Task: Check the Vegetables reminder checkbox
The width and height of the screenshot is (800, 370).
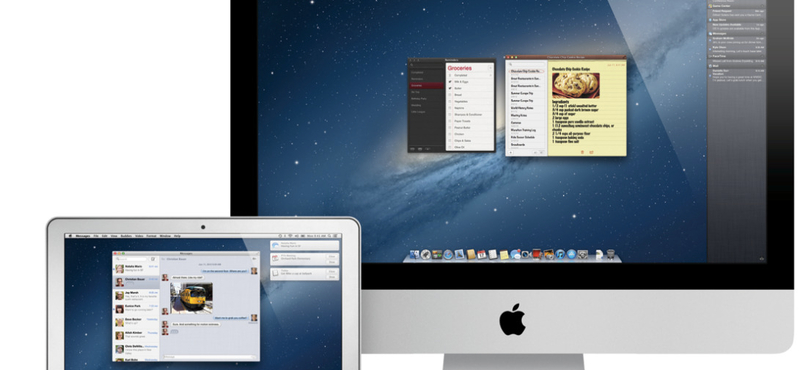Action: pos(449,102)
